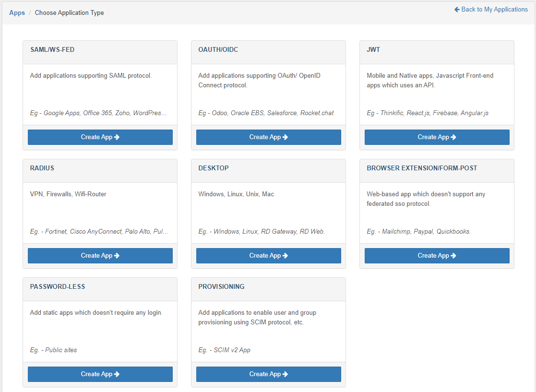
Task: Click the arrow icon on OAUTH Create App
Action: 286,137
